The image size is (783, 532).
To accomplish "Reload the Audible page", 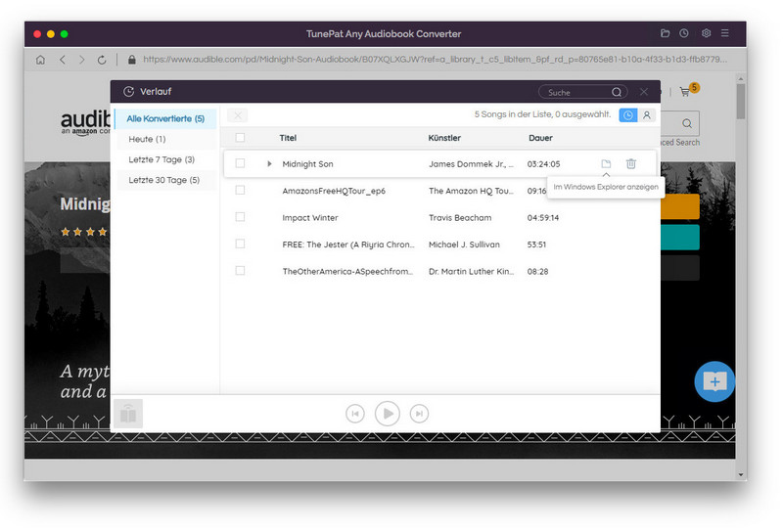I will tap(102, 60).
